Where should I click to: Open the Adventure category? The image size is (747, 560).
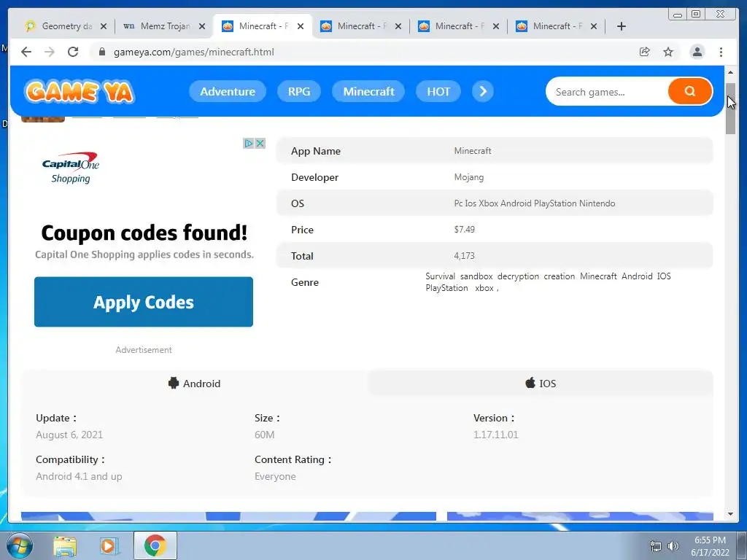(228, 91)
